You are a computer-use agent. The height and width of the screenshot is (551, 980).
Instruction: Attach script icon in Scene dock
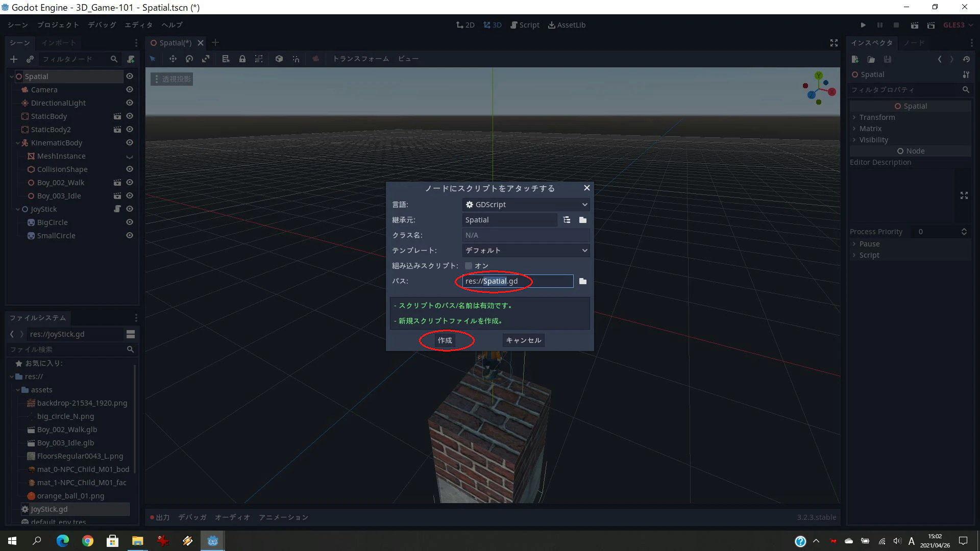(131, 59)
